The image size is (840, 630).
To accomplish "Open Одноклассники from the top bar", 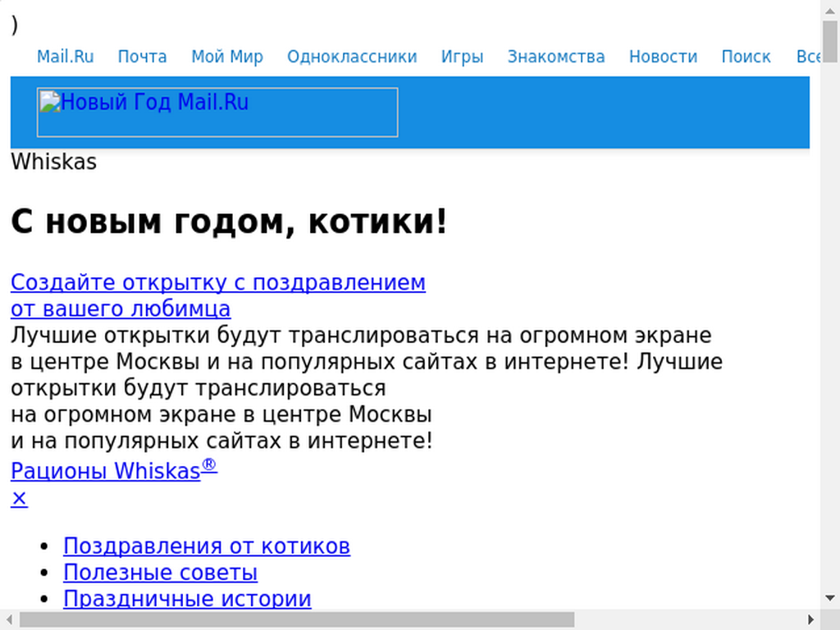I will coord(352,57).
